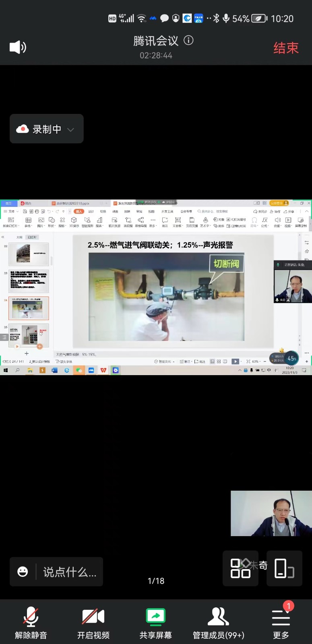Image resolution: width=312 pixels, height=644 pixels.
Task: Click the 屏幕录制 screen recording icon
Action: coord(301,222)
